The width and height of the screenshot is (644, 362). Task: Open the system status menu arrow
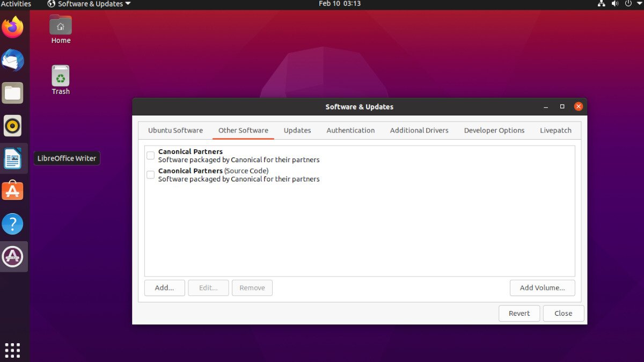(639, 4)
